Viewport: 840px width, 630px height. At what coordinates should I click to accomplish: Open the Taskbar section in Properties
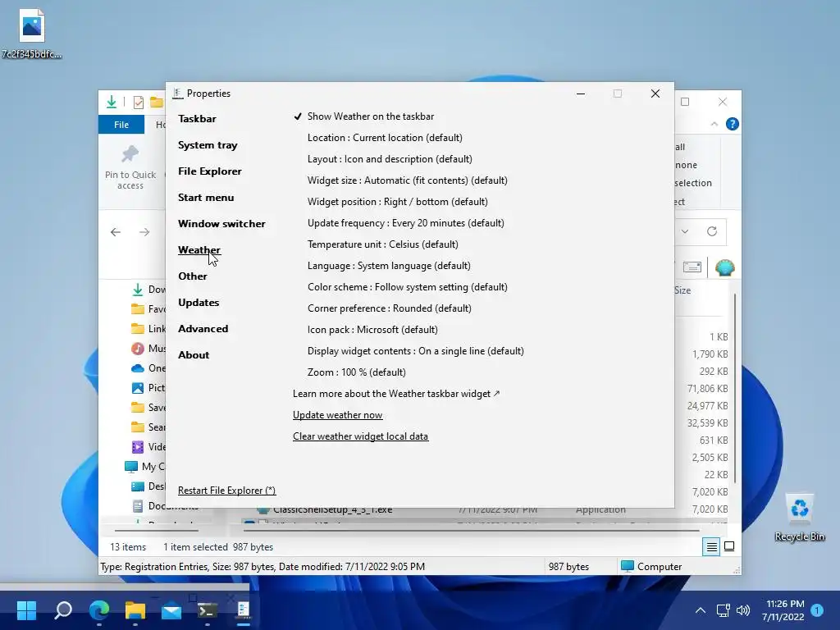tap(197, 119)
